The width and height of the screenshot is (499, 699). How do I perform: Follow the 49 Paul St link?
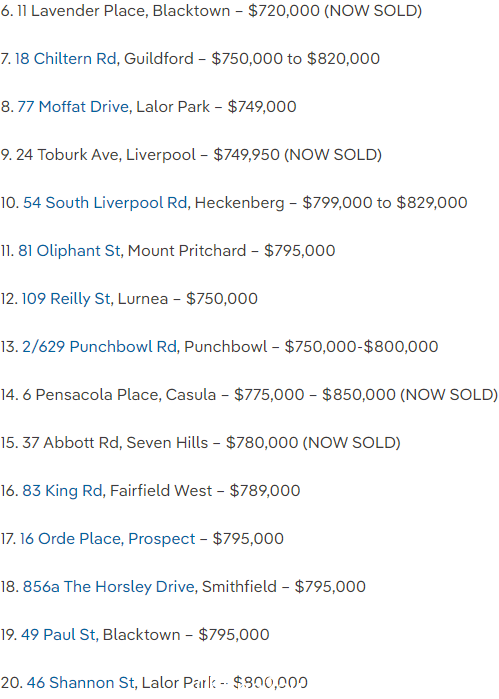click(x=58, y=634)
